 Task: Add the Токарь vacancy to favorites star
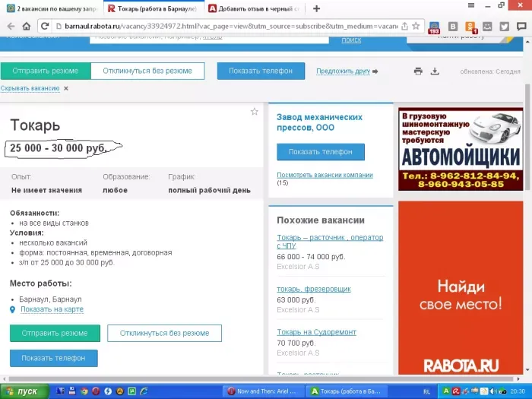(254, 112)
